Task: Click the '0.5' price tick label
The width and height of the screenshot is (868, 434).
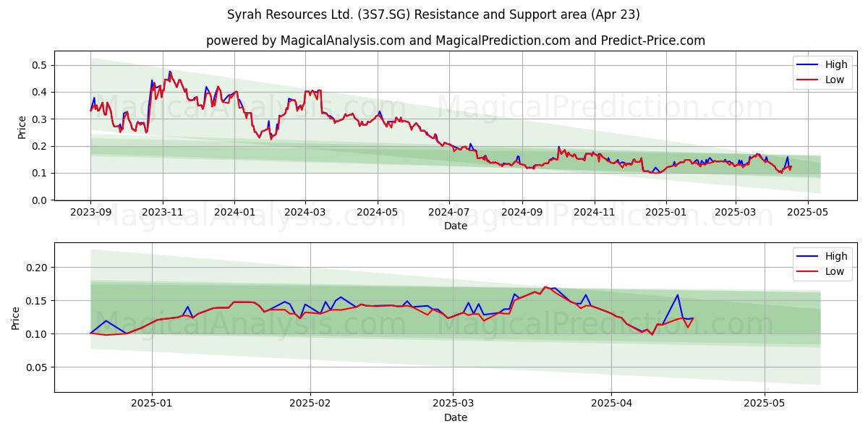Action: [41, 65]
